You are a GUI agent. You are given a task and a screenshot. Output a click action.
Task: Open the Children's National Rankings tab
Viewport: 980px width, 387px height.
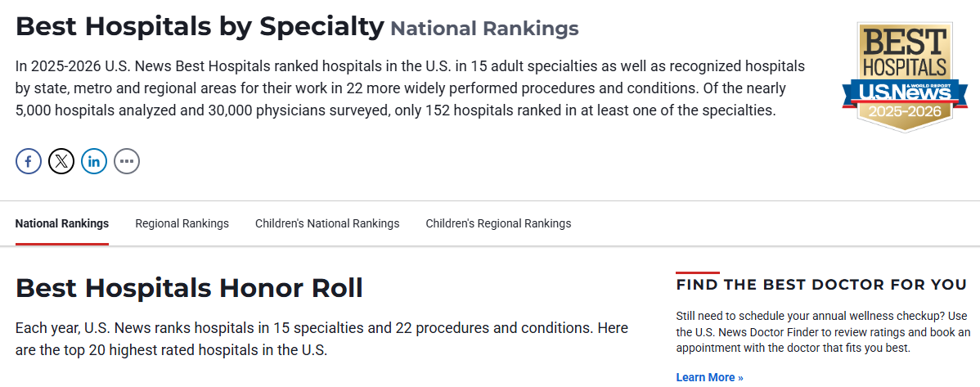pyautogui.click(x=327, y=223)
